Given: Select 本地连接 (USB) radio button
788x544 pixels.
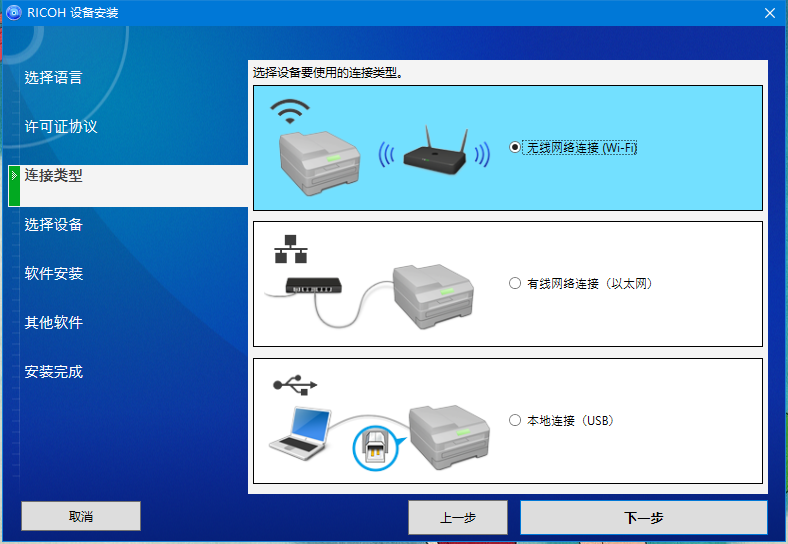Looking at the screenshot, I should coord(515,420).
